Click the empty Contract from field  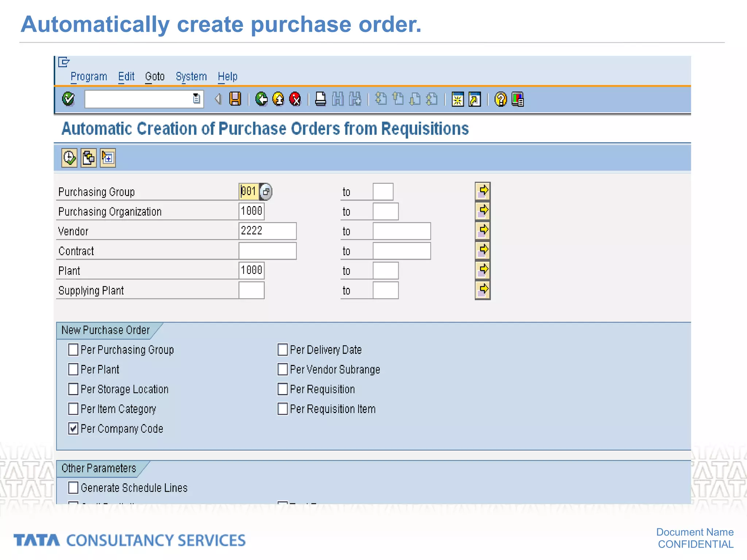coord(268,251)
